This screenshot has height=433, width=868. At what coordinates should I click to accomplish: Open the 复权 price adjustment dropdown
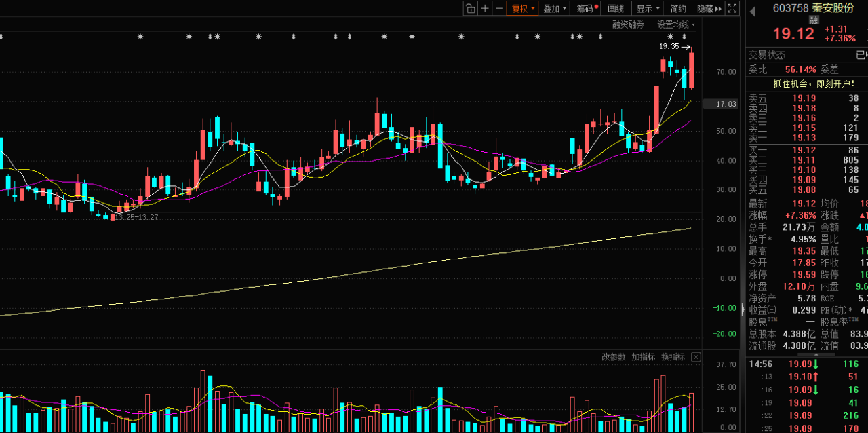coord(523,8)
